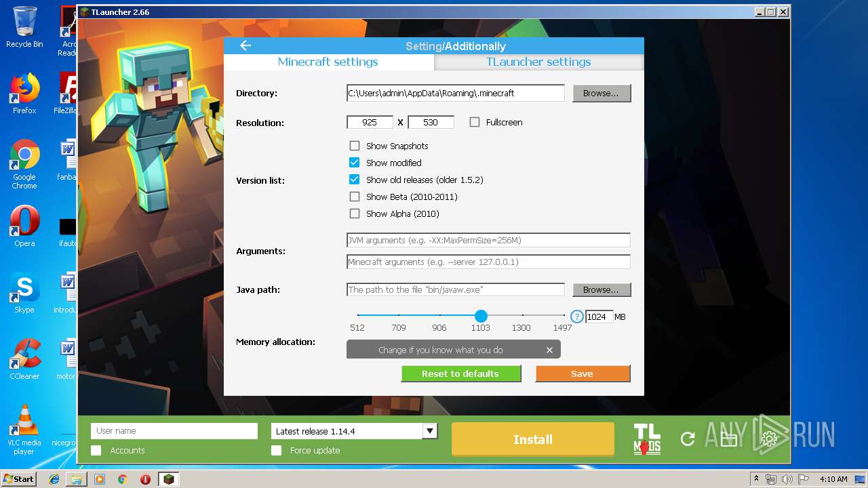868x488 pixels.
Task: Click the resolution height field 530
Action: [431, 122]
